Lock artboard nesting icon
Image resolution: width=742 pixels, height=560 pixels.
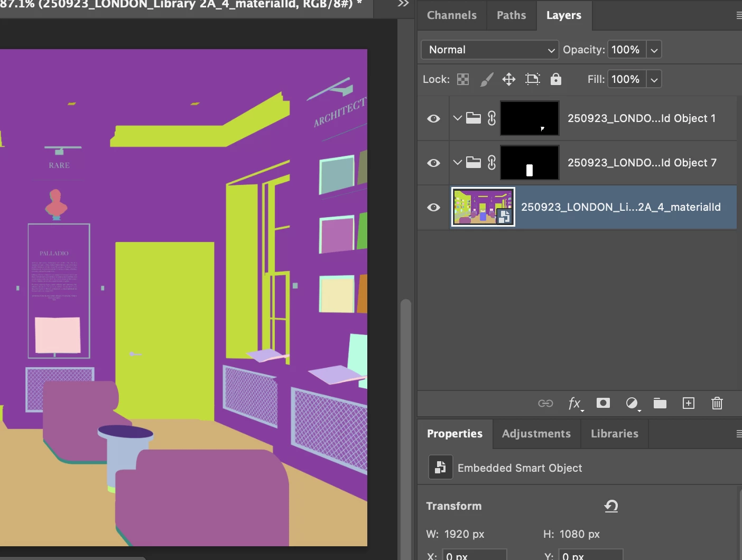[x=532, y=79]
